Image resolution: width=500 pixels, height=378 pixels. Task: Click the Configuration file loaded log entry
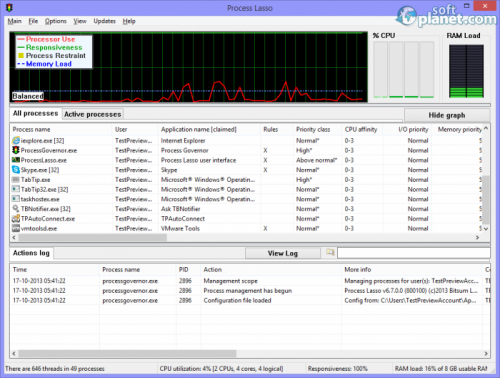click(237, 300)
